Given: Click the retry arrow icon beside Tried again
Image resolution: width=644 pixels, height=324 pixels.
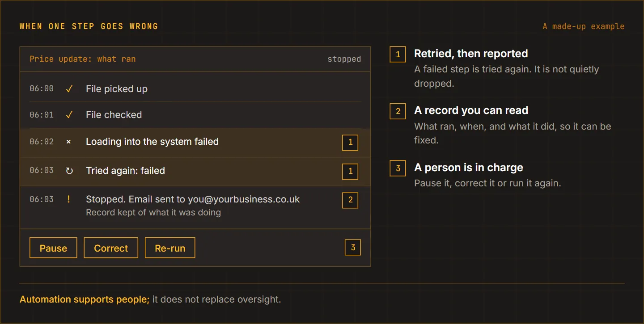Looking at the screenshot, I should pos(69,171).
